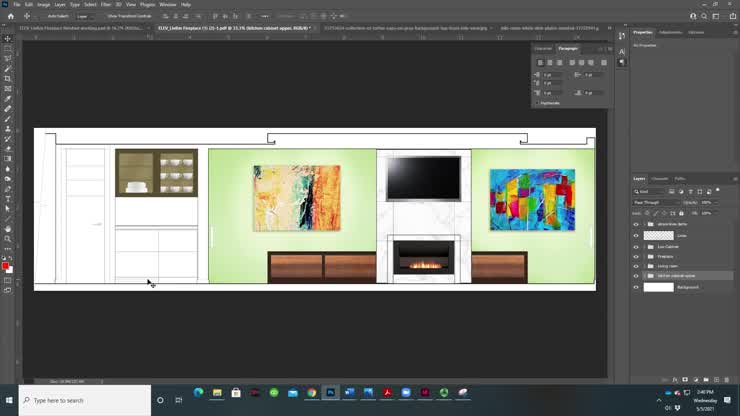Click the Windows search box
Screen dimensions: 740x416
click(85, 400)
